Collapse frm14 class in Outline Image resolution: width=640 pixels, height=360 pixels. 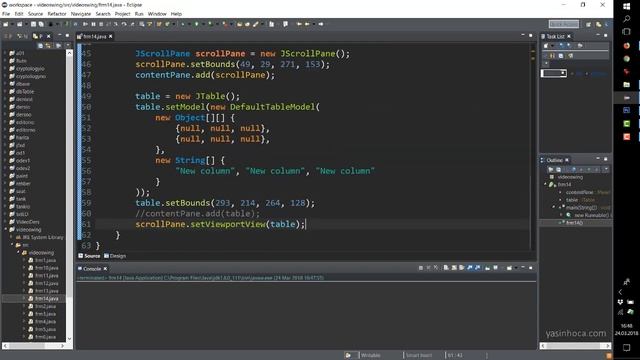[x=545, y=184]
